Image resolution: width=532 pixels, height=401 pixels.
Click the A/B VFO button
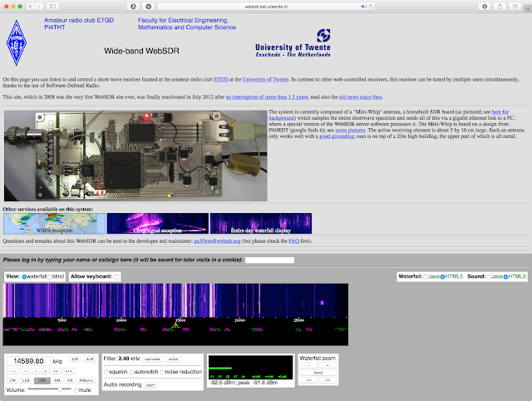click(x=75, y=359)
